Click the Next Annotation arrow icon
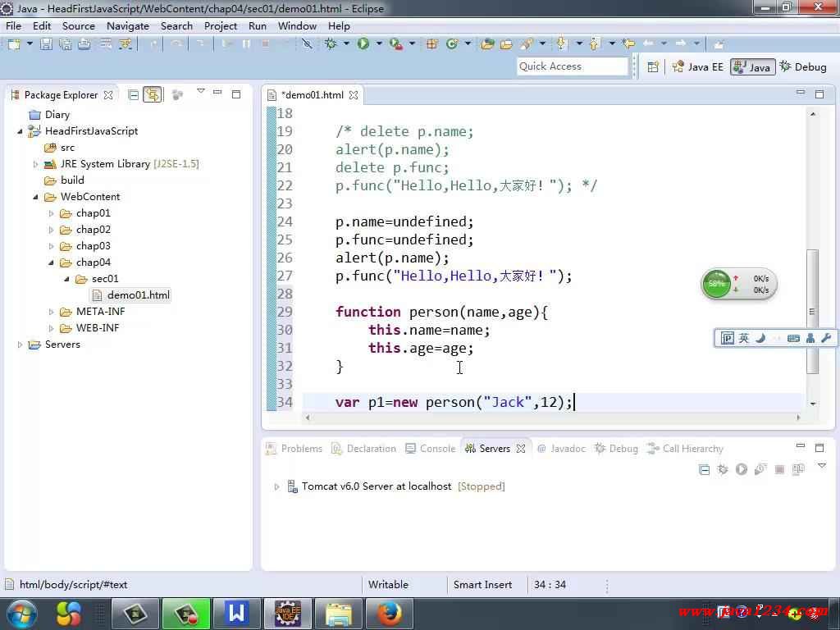 tap(561, 44)
